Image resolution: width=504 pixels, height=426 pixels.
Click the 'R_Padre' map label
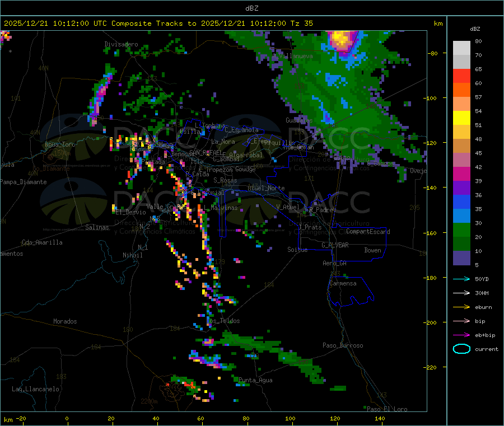point(321,210)
